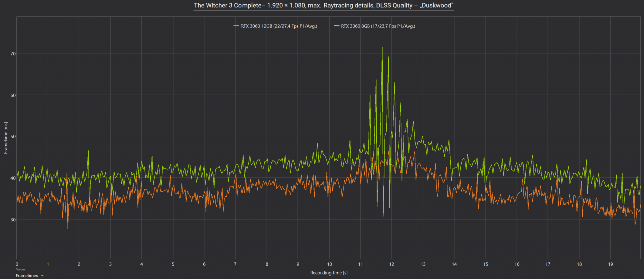Click the x-axis tick label 10
644x279 pixels.
329,264
